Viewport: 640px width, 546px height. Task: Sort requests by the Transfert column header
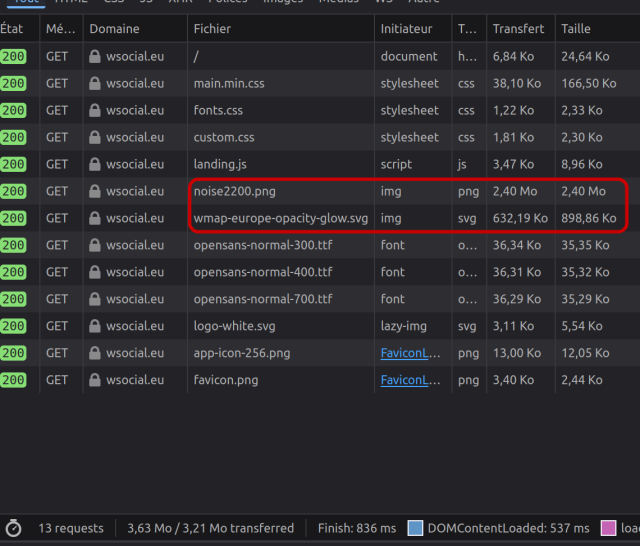tap(518, 29)
